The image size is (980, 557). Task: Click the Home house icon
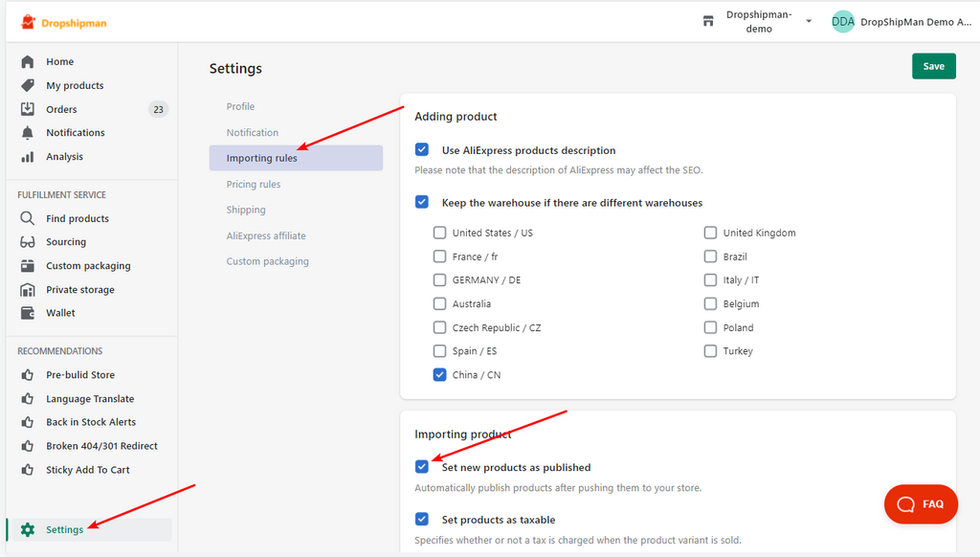pos(28,61)
